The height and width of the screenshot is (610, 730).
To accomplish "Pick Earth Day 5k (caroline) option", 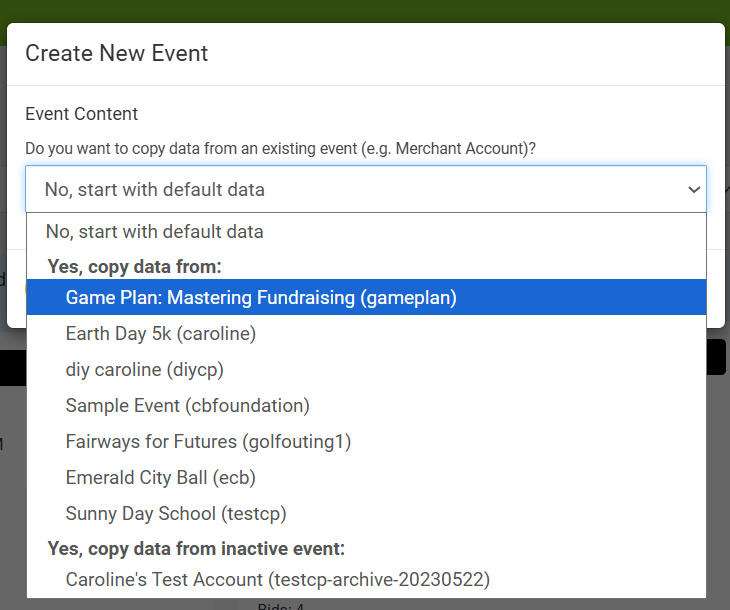I will click(161, 334).
